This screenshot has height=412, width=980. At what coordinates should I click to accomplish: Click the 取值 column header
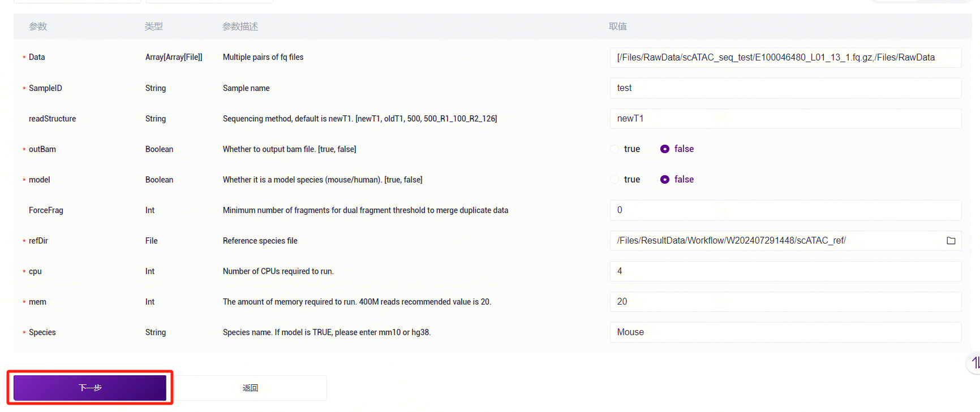(618, 27)
